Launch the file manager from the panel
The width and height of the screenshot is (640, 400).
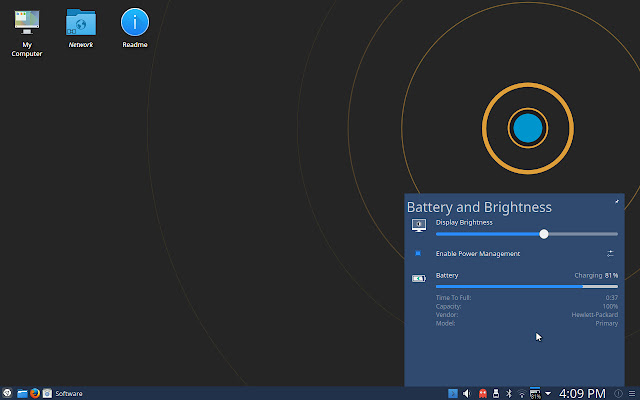22,393
